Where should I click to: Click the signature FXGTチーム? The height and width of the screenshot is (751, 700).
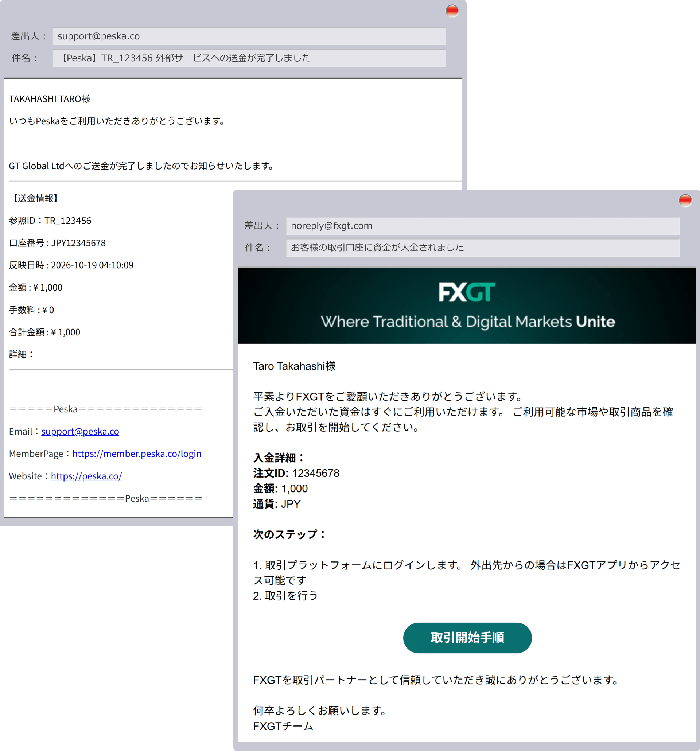point(283,726)
